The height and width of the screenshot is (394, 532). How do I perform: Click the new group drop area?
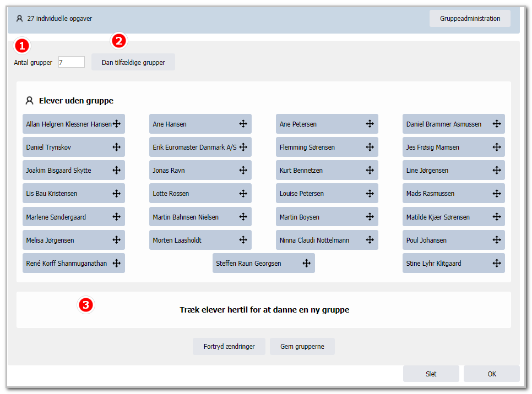click(x=264, y=310)
